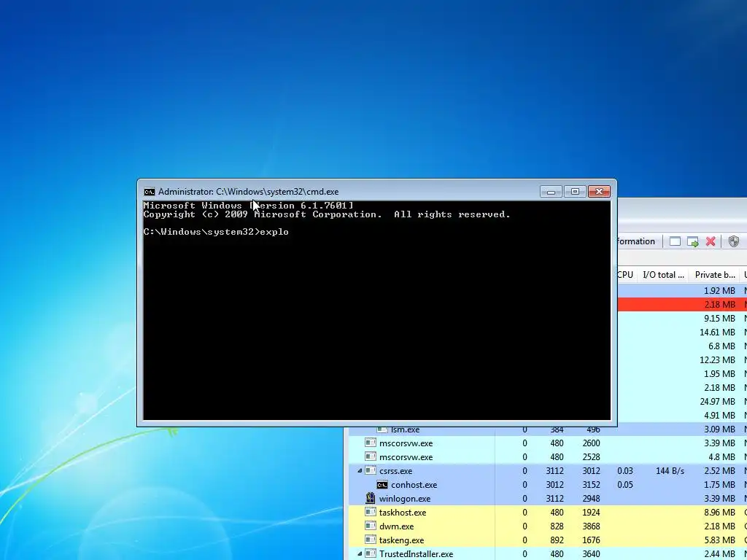Select the dwm.exe process name

coord(396,526)
